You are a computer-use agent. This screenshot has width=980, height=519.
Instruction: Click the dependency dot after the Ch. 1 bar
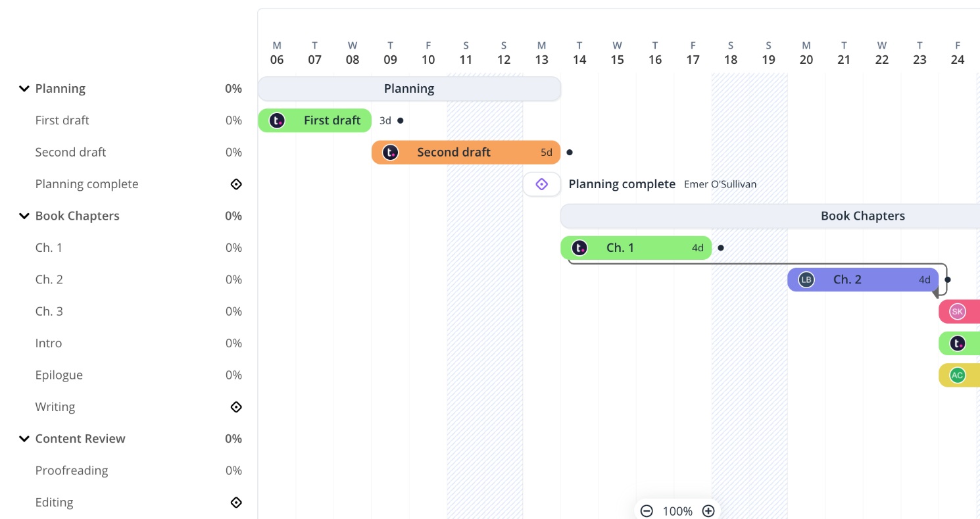(x=721, y=248)
